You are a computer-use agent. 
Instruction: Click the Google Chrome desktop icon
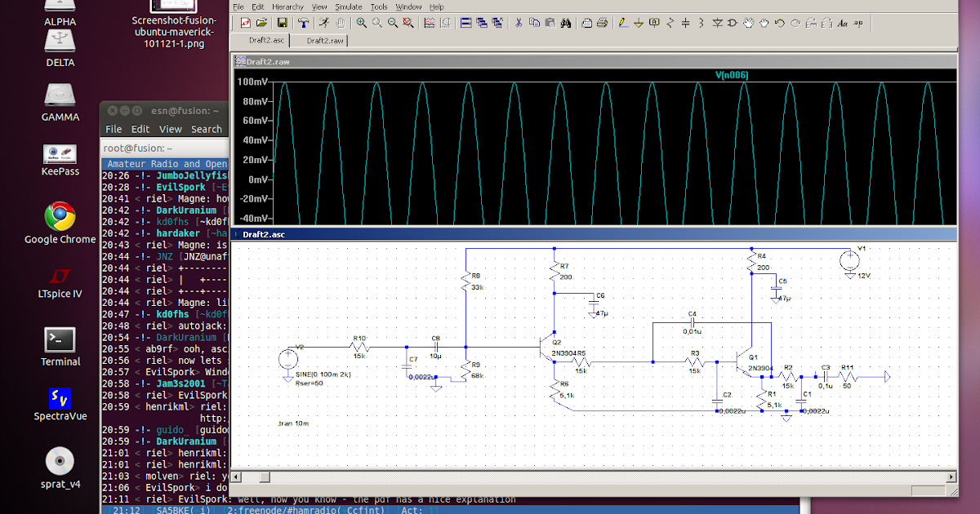60,222
